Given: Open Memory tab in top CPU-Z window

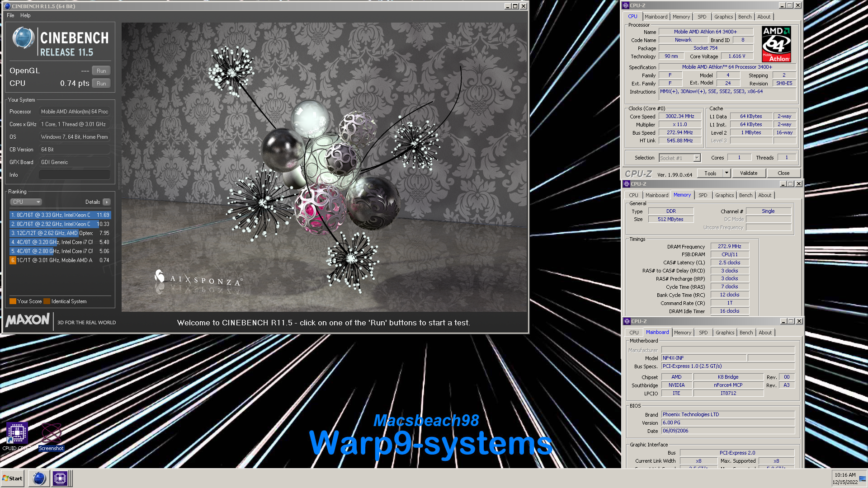Looking at the screenshot, I should (681, 17).
